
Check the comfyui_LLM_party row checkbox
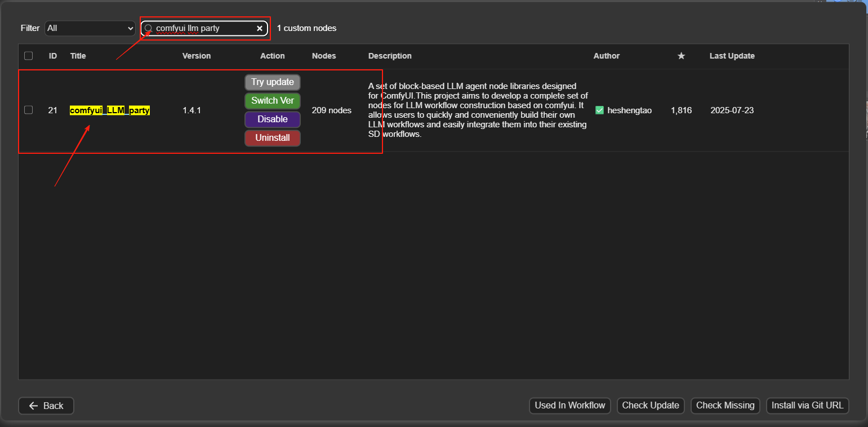pos(29,110)
